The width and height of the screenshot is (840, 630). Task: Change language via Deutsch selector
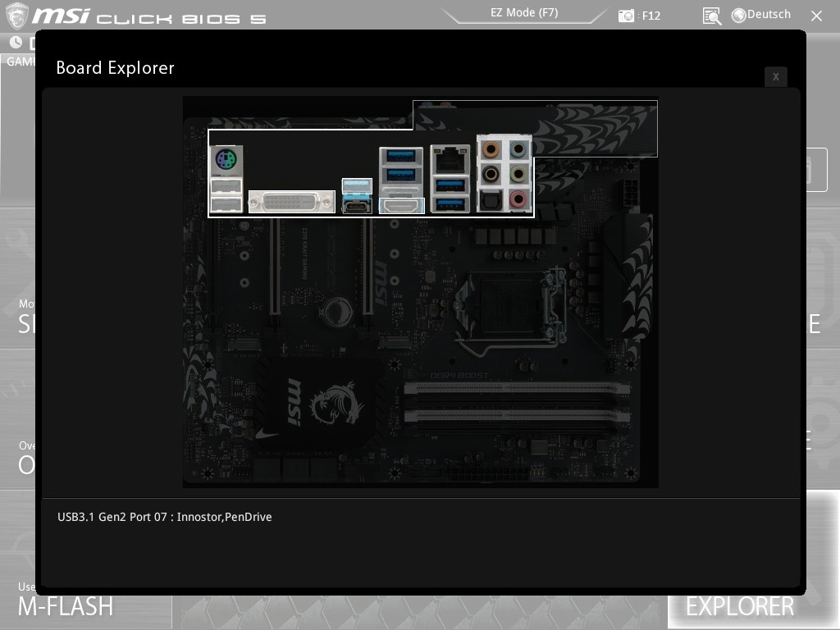pyautogui.click(x=760, y=15)
